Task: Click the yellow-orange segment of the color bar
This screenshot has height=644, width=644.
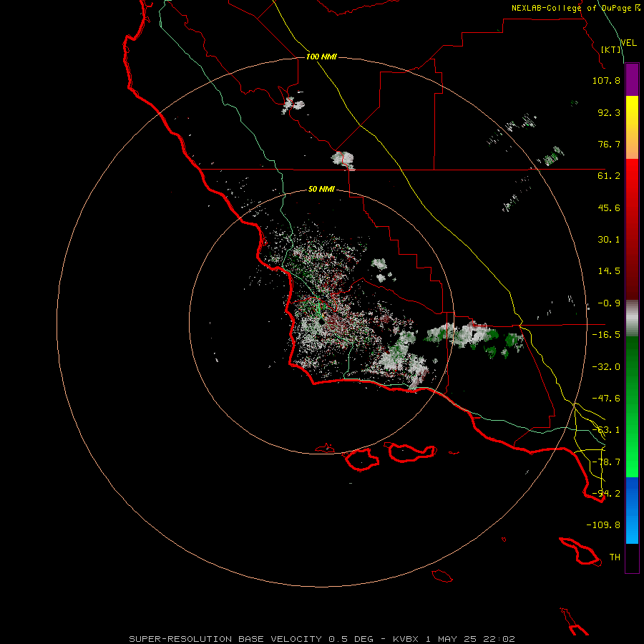Action: (632, 127)
